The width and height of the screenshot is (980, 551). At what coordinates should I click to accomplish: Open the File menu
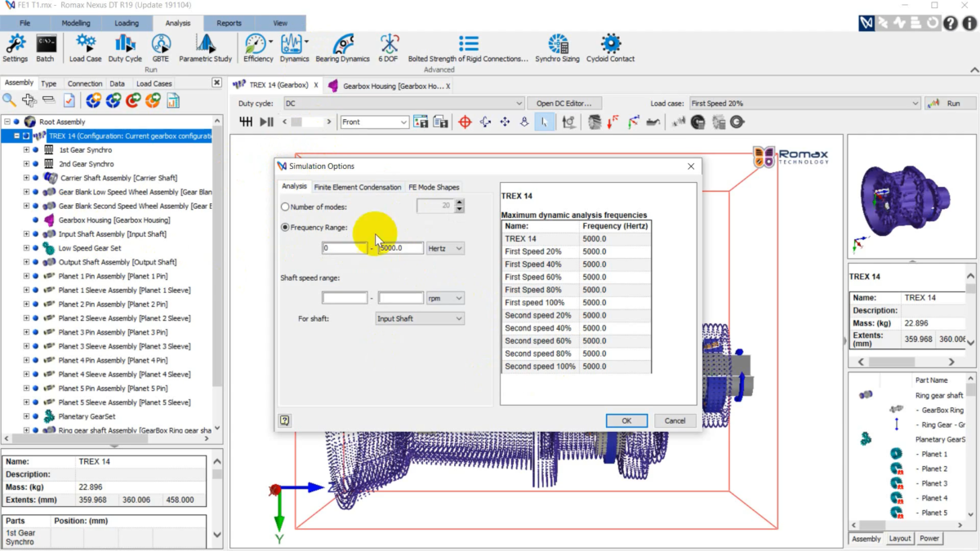click(x=25, y=23)
